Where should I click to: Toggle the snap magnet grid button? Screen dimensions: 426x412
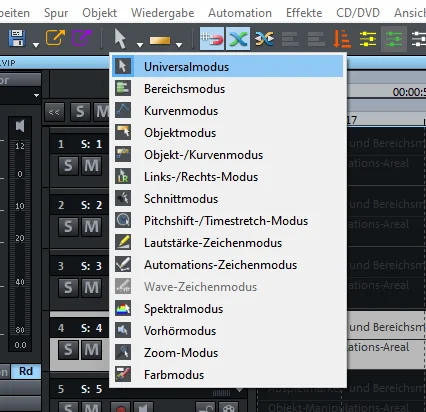click(212, 39)
